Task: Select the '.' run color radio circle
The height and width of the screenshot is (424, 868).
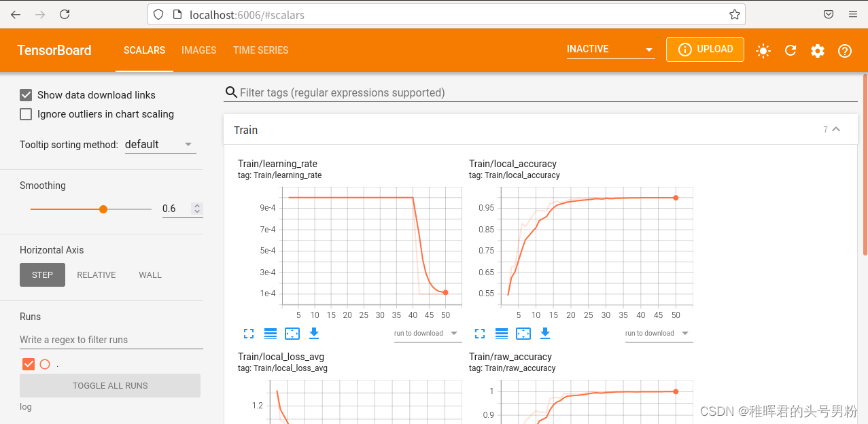Action: point(45,364)
